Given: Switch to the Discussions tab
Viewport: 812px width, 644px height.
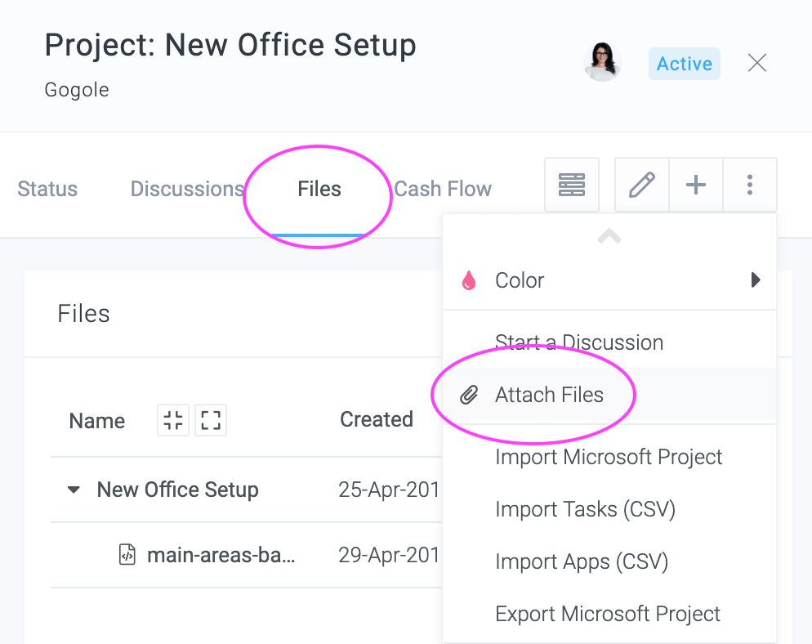Looking at the screenshot, I should click(x=187, y=189).
